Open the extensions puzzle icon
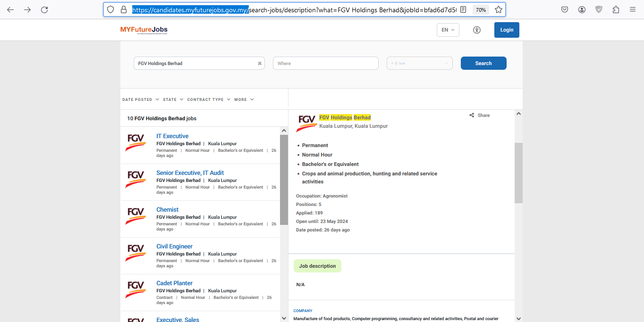Screen dimensions: 644x322 coord(616,9)
